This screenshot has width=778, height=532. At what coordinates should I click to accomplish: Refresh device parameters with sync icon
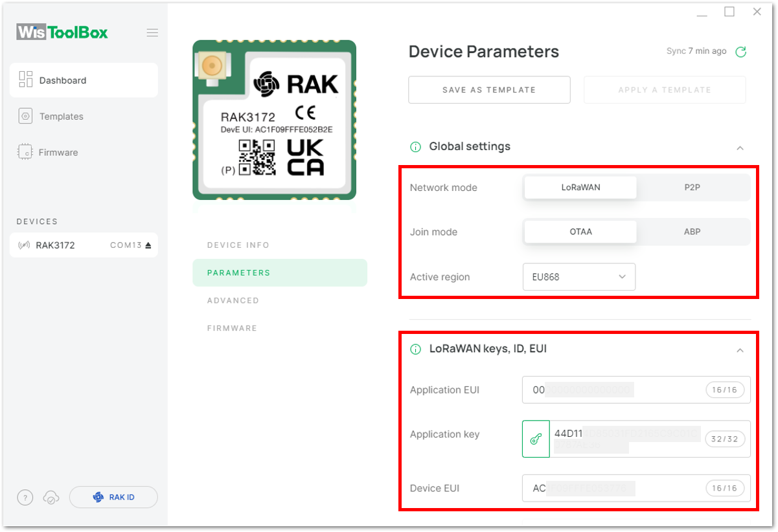pyautogui.click(x=741, y=52)
